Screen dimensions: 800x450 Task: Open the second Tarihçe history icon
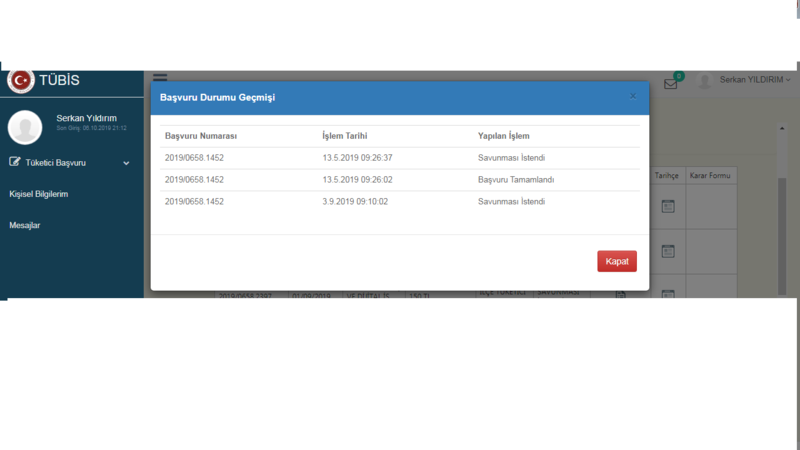pyautogui.click(x=668, y=250)
